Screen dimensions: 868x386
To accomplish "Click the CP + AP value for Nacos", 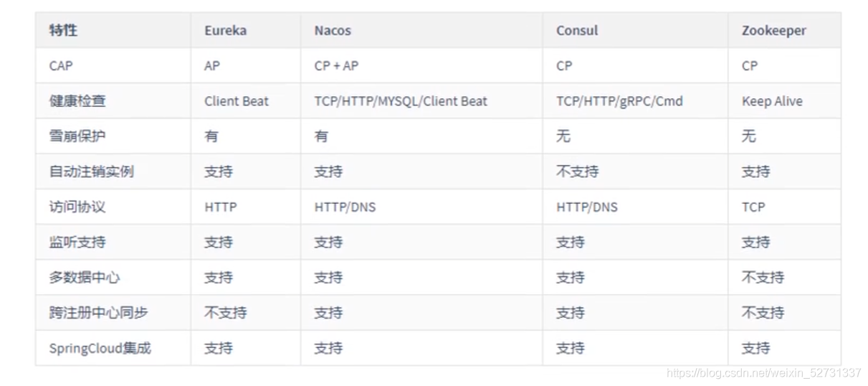I will (336, 66).
